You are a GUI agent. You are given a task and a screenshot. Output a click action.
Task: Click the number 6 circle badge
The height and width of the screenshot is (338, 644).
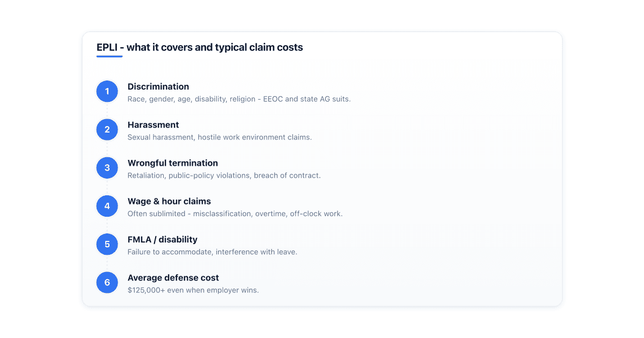pos(107,283)
